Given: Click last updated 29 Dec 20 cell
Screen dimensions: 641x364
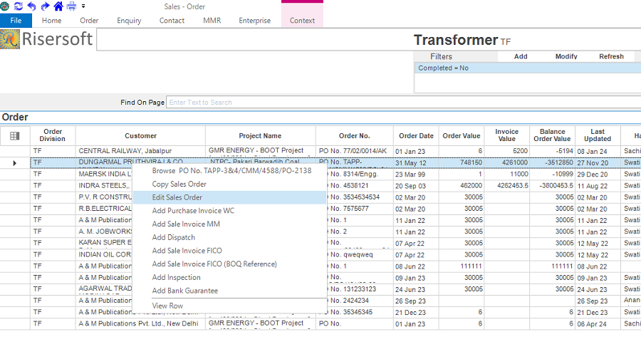Looking at the screenshot, I should click(x=598, y=175).
